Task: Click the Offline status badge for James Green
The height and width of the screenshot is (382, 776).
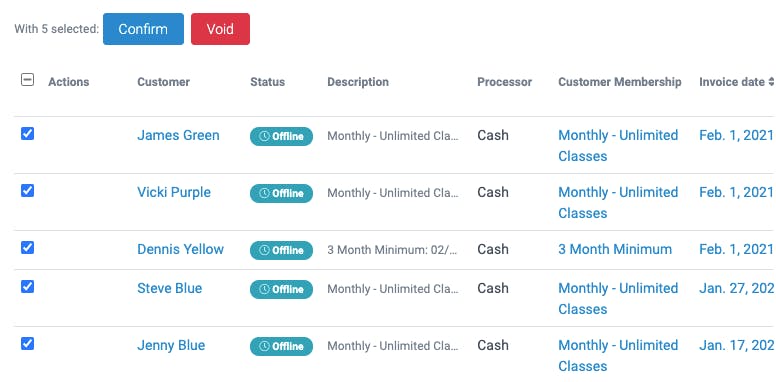Action: tap(281, 136)
